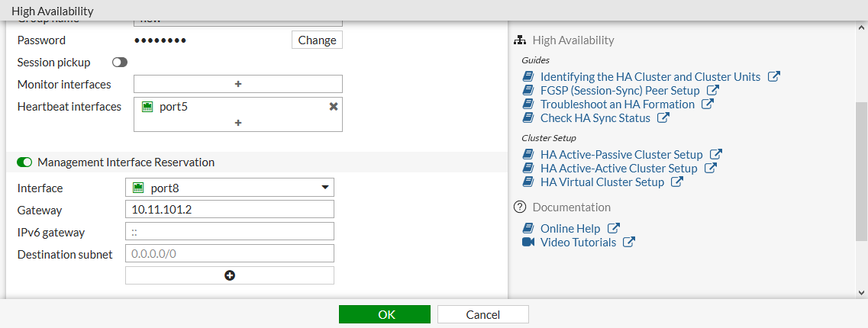Open HA Active-Passive Cluster Setup guide

(620, 155)
